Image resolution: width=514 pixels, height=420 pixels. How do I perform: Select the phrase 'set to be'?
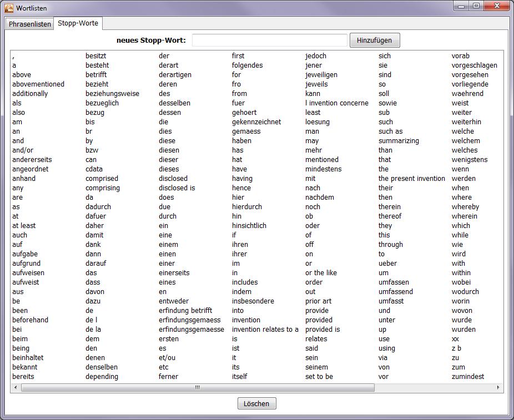click(x=319, y=377)
